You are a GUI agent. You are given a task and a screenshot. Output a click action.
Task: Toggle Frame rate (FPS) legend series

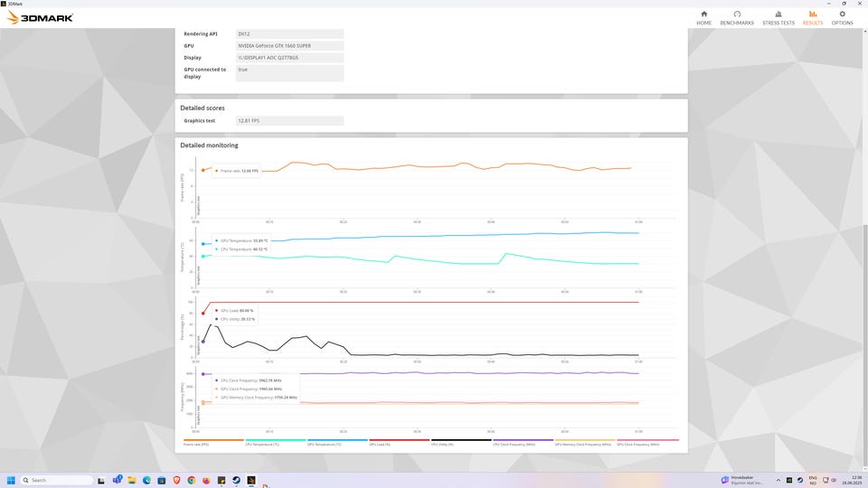(x=213, y=442)
